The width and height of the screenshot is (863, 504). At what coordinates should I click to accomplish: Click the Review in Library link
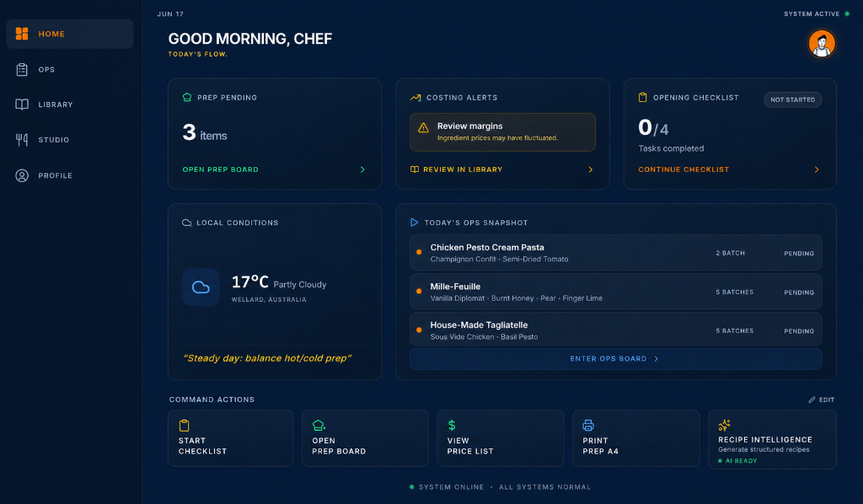pyautogui.click(x=463, y=169)
